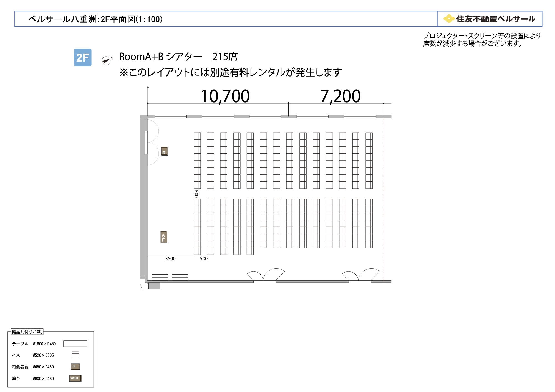Click the legend title '備品凡例(1/100)'

click(27, 332)
